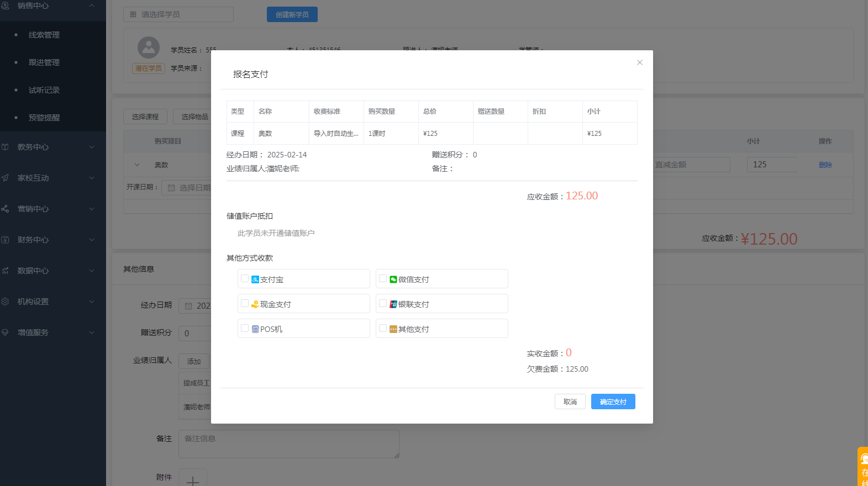Tick the 微信支付 payment checkbox

click(x=383, y=278)
